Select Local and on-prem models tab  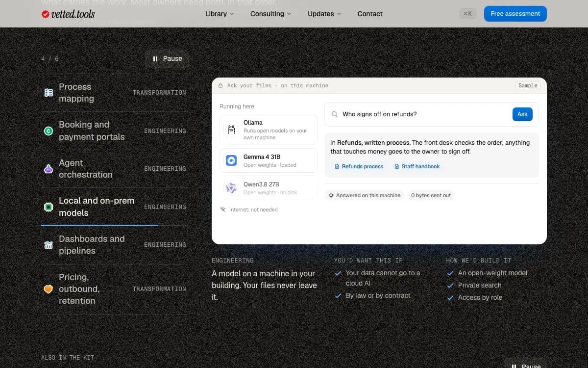[x=114, y=207]
